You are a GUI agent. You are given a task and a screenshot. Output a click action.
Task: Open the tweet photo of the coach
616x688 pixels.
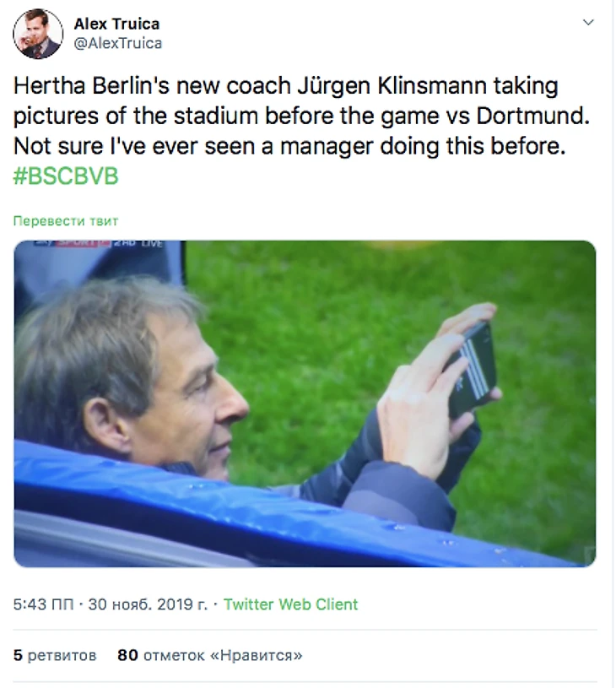coord(305,404)
